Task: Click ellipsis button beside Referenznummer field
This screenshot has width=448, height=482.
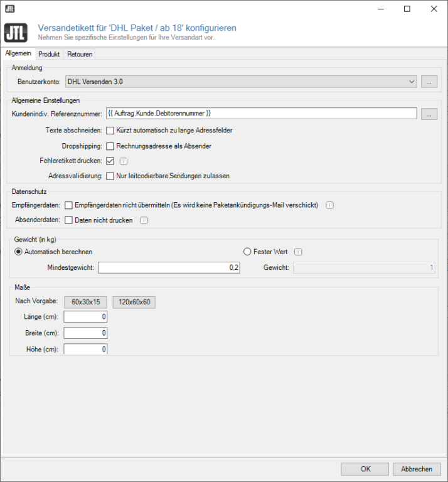Action: click(x=429, y=114)
